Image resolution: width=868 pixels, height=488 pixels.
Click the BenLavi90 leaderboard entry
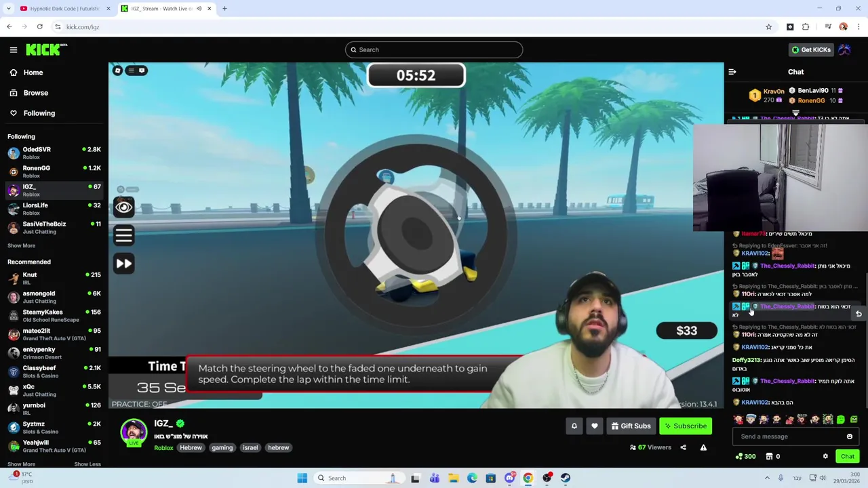coord(816,91)
